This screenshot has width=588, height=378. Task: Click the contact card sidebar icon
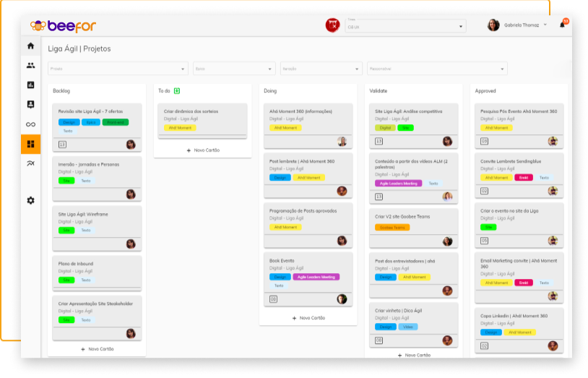[31, 104]
